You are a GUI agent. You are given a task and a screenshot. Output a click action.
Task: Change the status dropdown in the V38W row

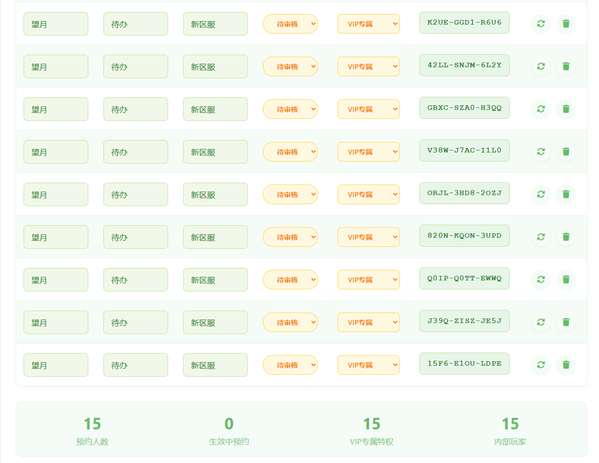[290, 152]
